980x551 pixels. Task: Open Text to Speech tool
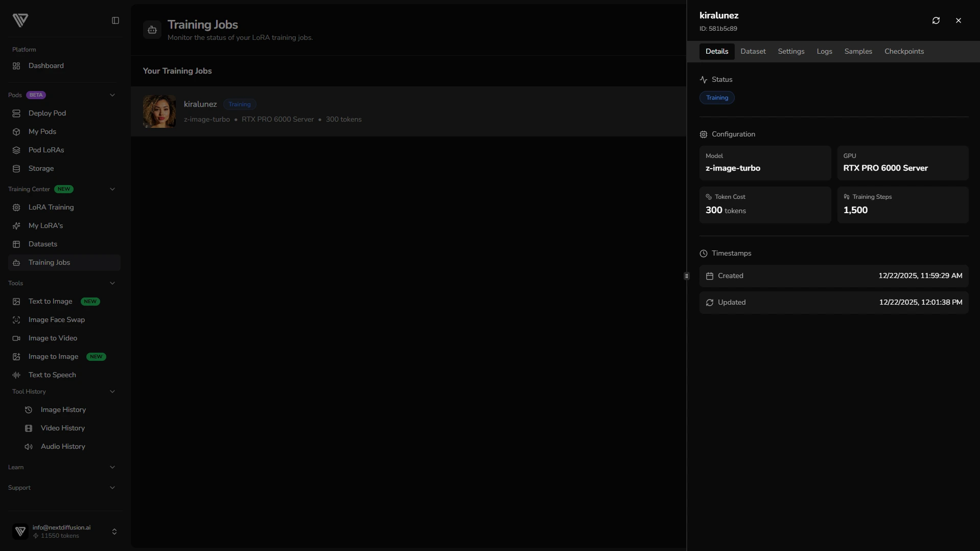click(x=52, y=375)
